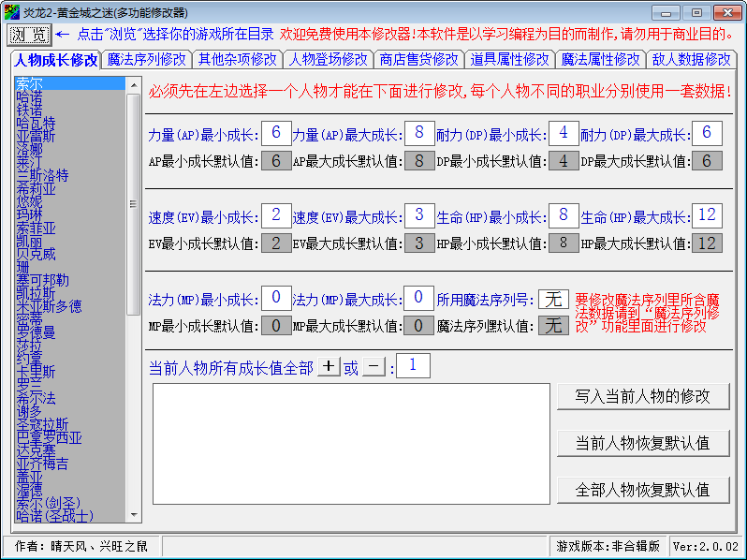Pick 玛琳 in the character list
Image resolution: width=747 pixels, height=560 pixels.
coord(70,215)
